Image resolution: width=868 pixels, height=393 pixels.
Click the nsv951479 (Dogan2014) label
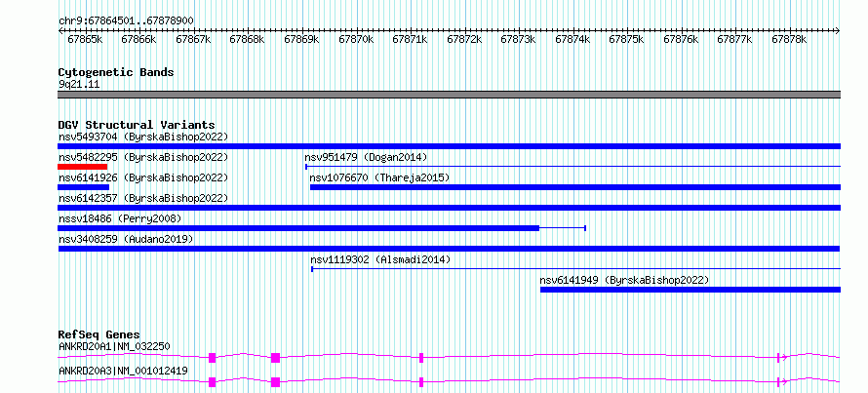click(366, 157)
